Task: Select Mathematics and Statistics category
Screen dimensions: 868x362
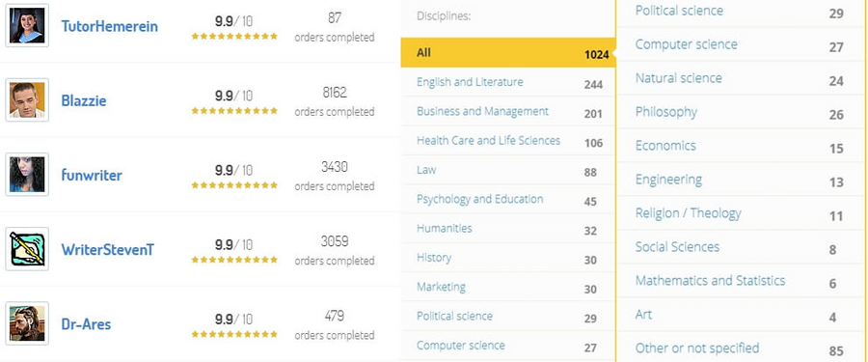Action: [x=742, y=281]
